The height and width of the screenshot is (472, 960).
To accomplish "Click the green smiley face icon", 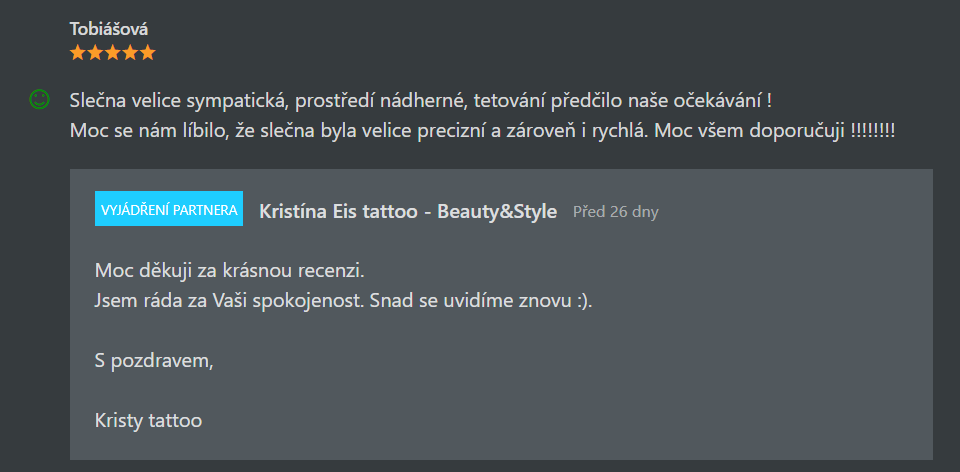I will point(39,100).
